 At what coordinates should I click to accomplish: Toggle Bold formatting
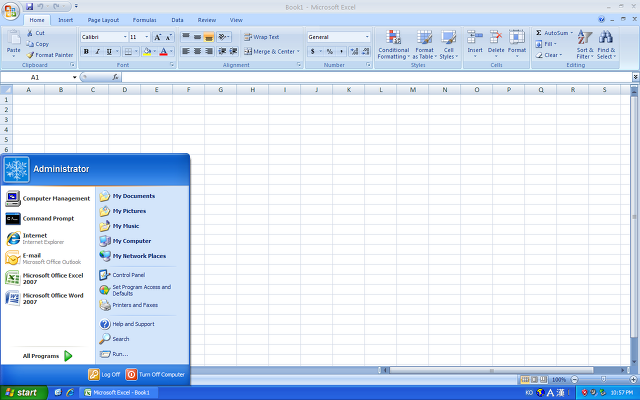(x=86, y=51)
